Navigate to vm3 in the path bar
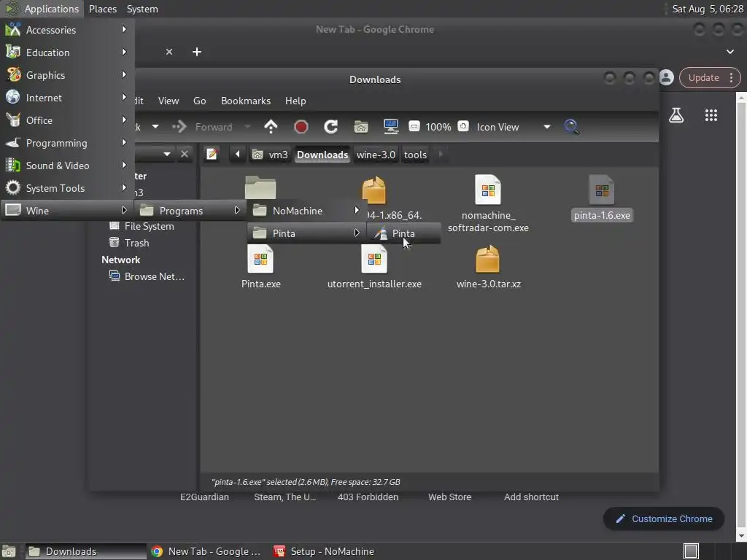This screenshot has height=560, width=747. [x=270, y=155]
